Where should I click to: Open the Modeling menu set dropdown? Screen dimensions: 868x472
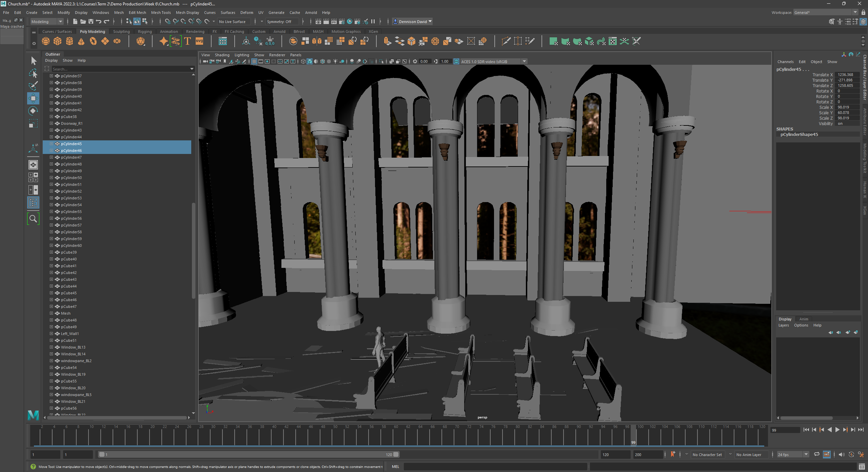[47, 21]
